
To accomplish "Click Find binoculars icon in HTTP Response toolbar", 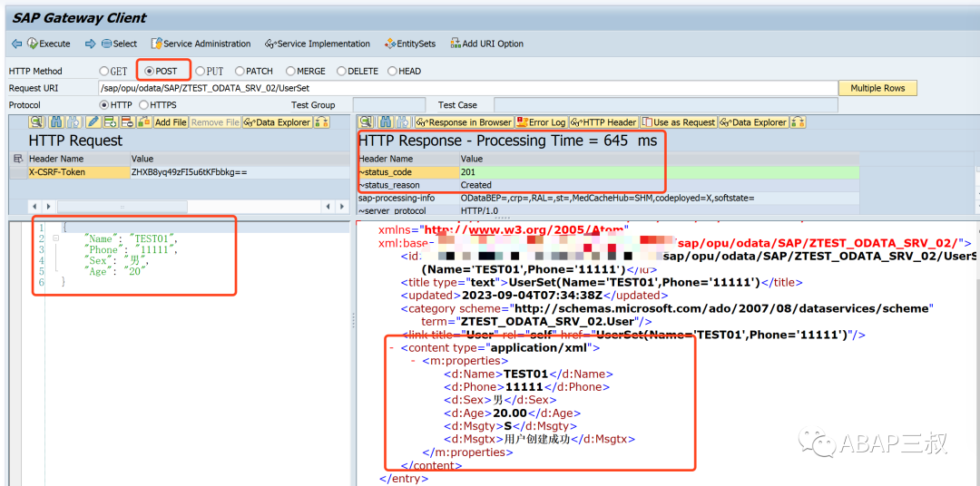I will [x=387, y=121].
